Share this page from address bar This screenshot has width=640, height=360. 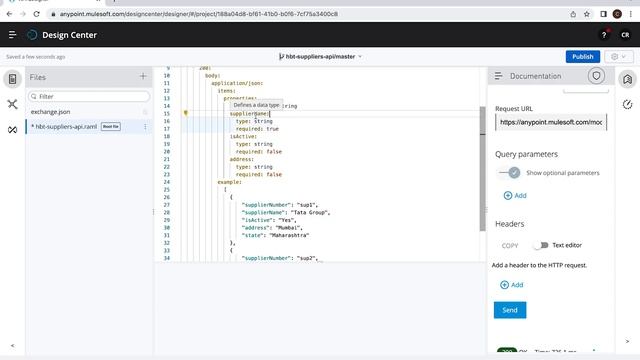573,14
